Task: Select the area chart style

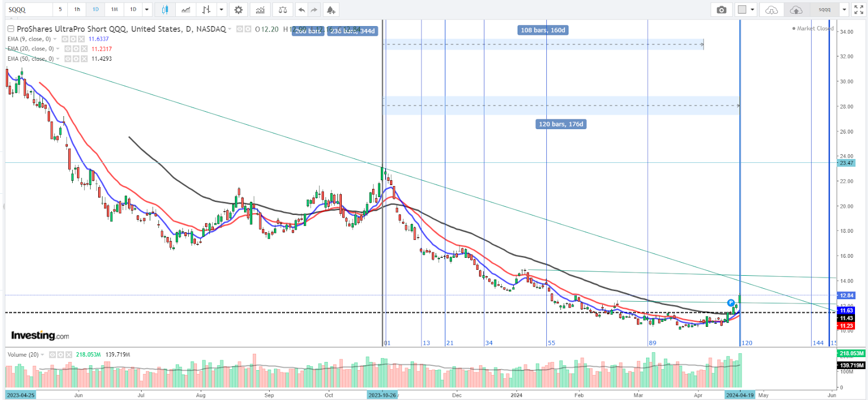Action: [186, 10]
